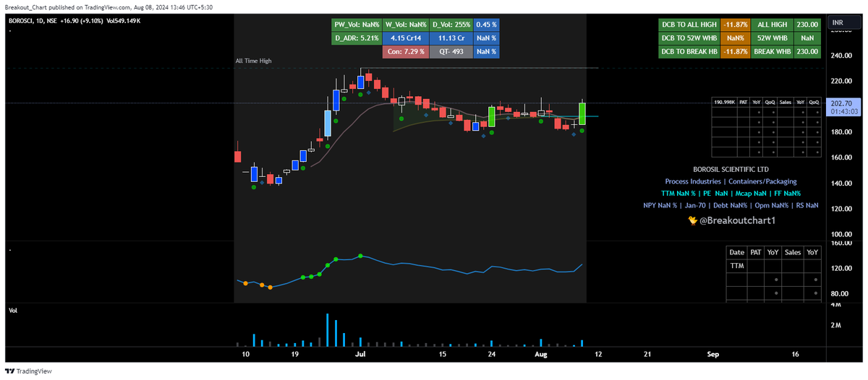Image resolution: width=868 pixels, height=380 pixels.
Task: Click NaN % cell next to QT- 493
Action: click(x=486, y=52)
